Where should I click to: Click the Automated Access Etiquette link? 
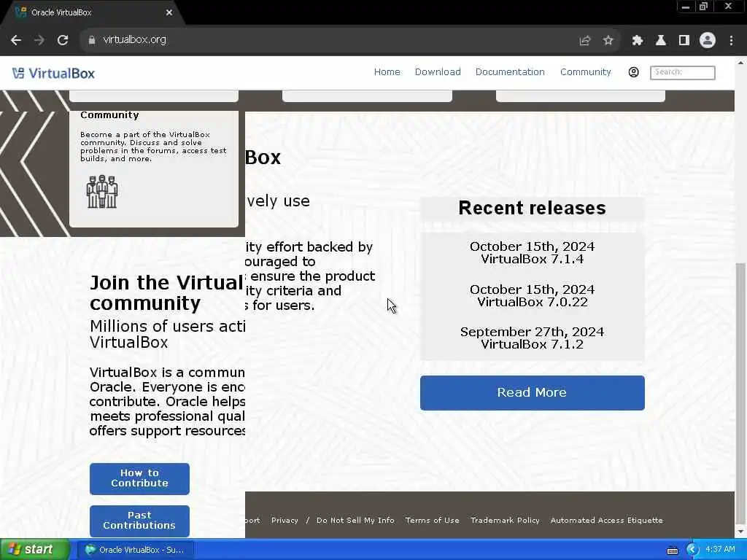click(x=606, y=521)
